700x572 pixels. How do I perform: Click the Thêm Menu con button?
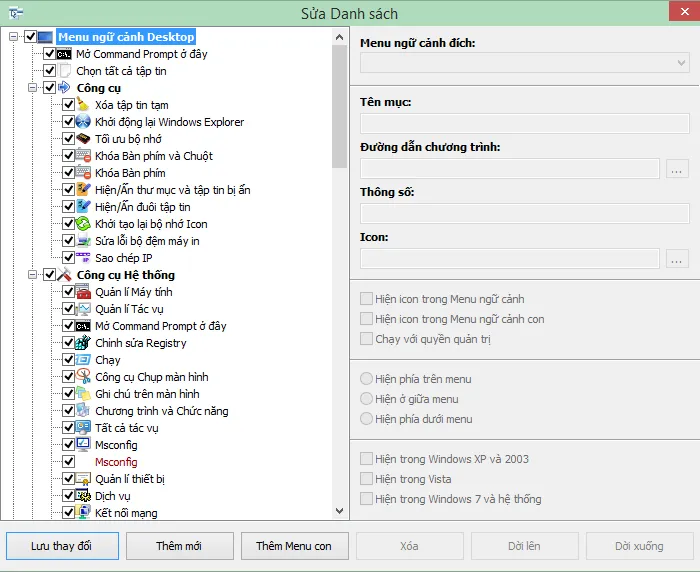[294, 546]
